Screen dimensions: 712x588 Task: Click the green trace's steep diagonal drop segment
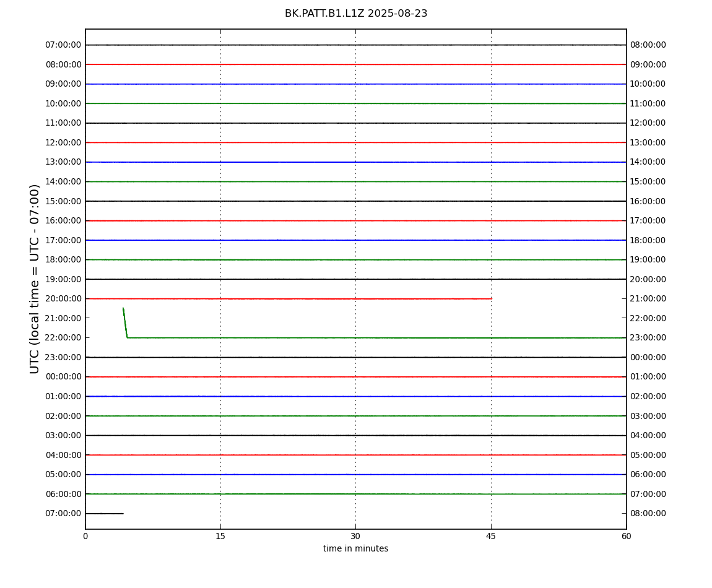[125, 323]
